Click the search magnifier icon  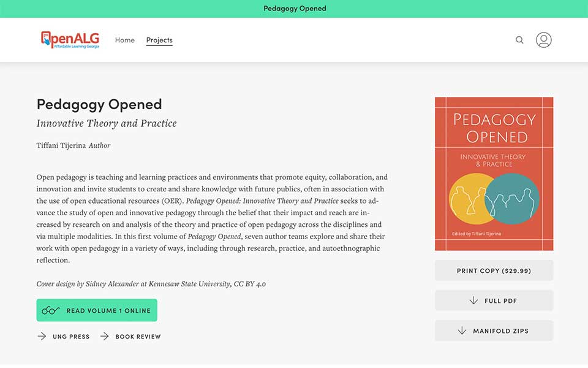coord(519,40)
